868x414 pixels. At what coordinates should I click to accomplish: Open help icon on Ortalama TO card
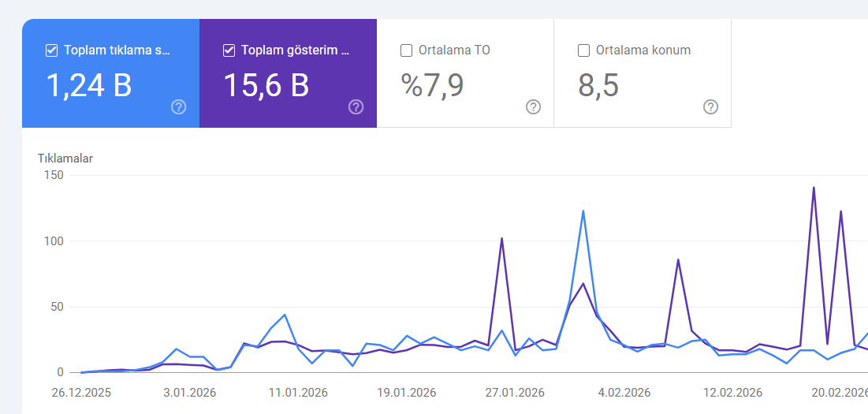click(x=534, y=107)
